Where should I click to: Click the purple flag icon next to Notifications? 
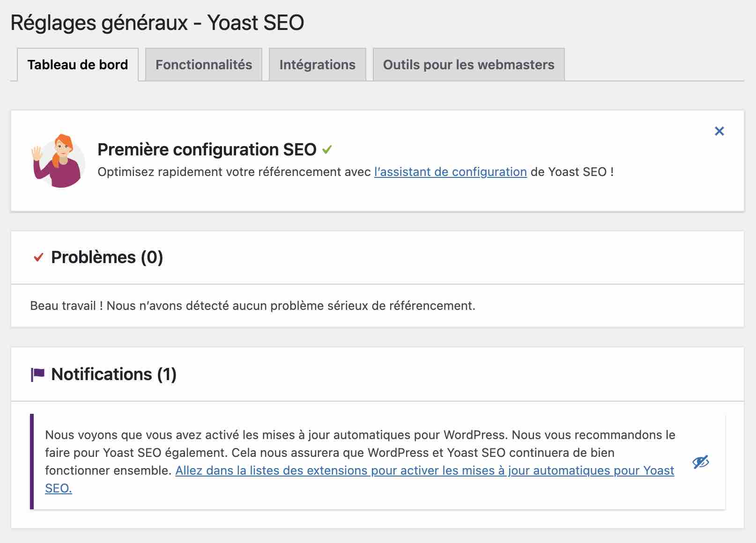(x=37, y=374)
